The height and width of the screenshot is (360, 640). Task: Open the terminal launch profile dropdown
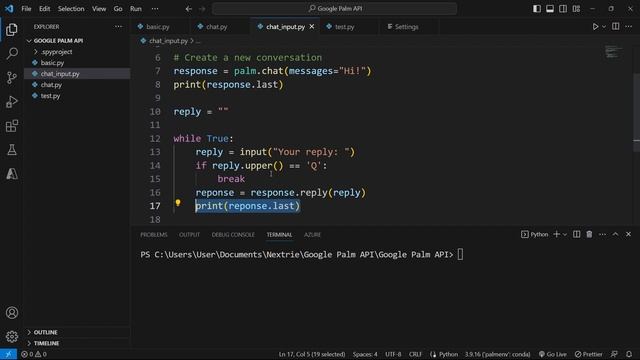point(565,235)
